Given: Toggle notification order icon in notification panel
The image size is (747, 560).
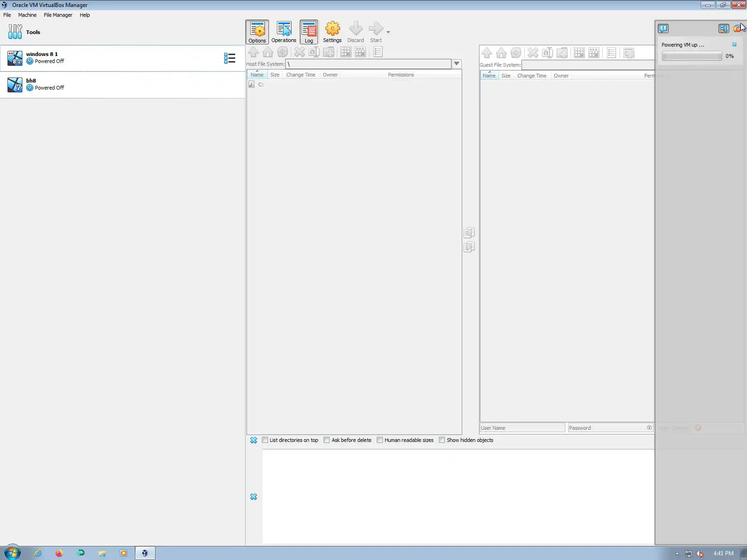Looking at the screenshot, I should tap(724, 28).
